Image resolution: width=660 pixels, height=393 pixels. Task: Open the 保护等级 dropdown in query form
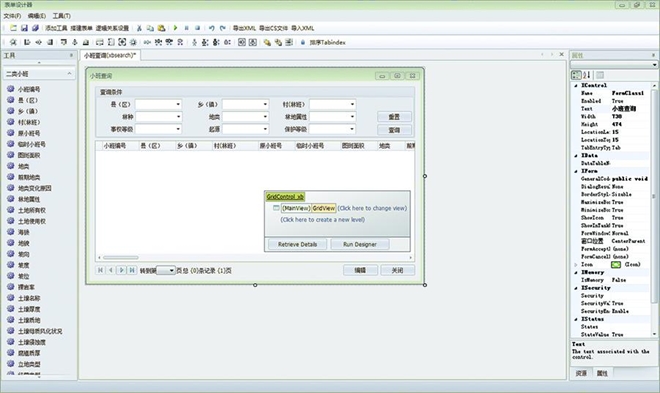point(352,129)
